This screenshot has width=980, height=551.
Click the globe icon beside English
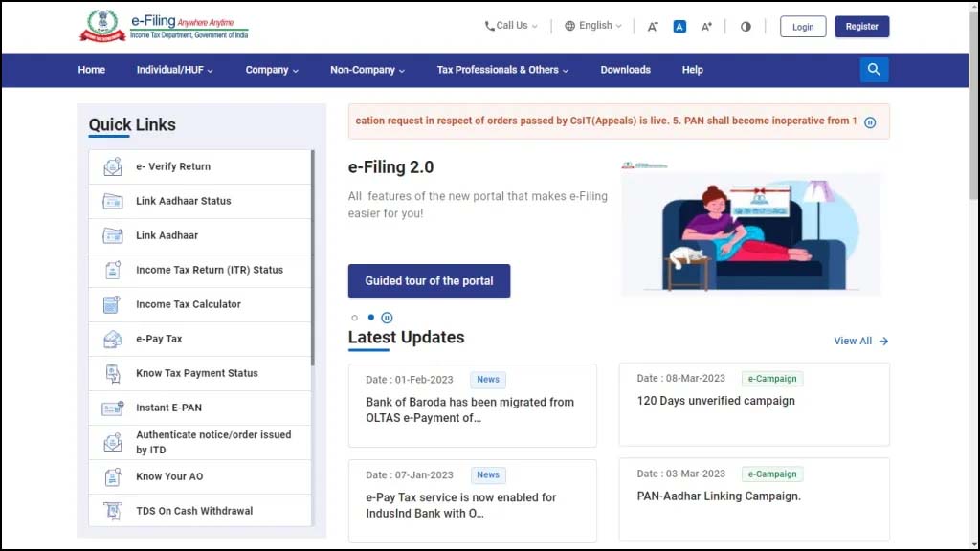coord(570,26)
